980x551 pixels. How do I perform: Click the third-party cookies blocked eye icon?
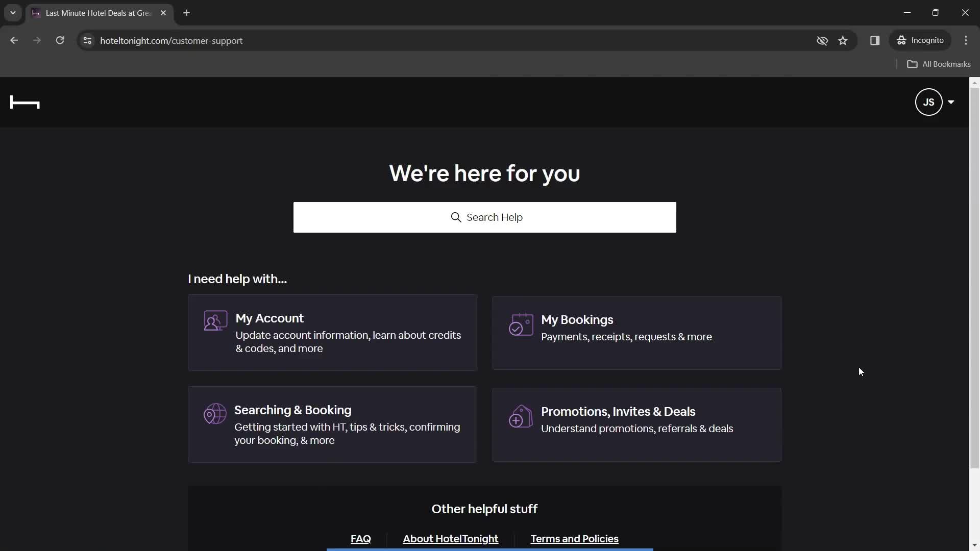pyautogui.click(x=822, y=40)
